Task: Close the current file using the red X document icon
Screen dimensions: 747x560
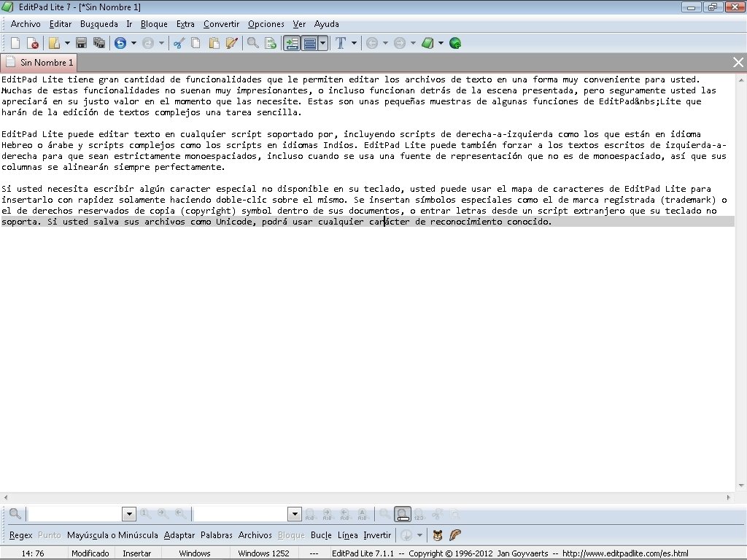Action: click(x=32, y=43)
